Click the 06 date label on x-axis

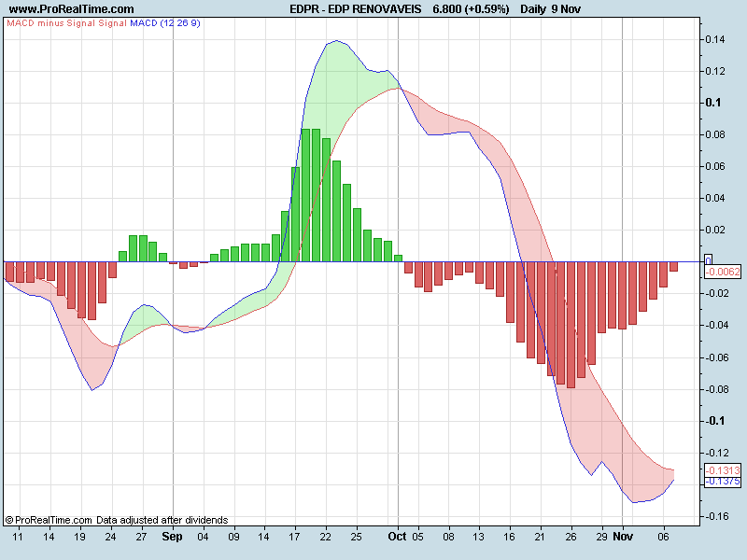click(663, 538)
